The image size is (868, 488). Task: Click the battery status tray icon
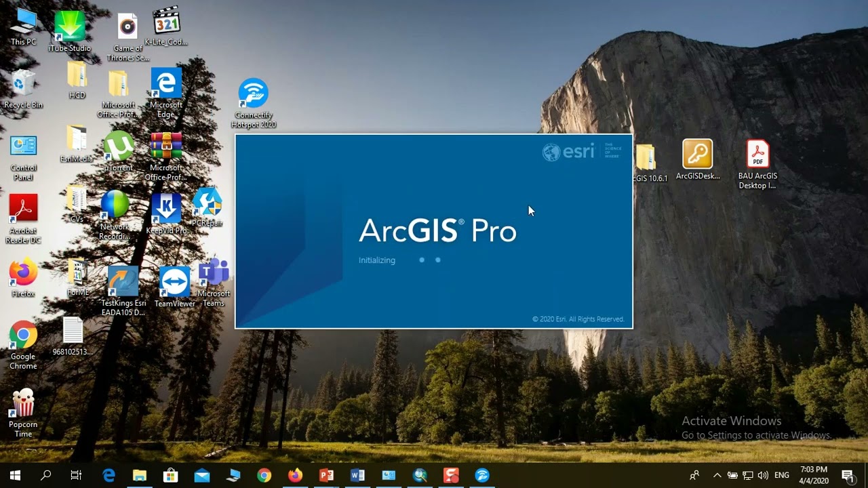(x=732, y=475)
